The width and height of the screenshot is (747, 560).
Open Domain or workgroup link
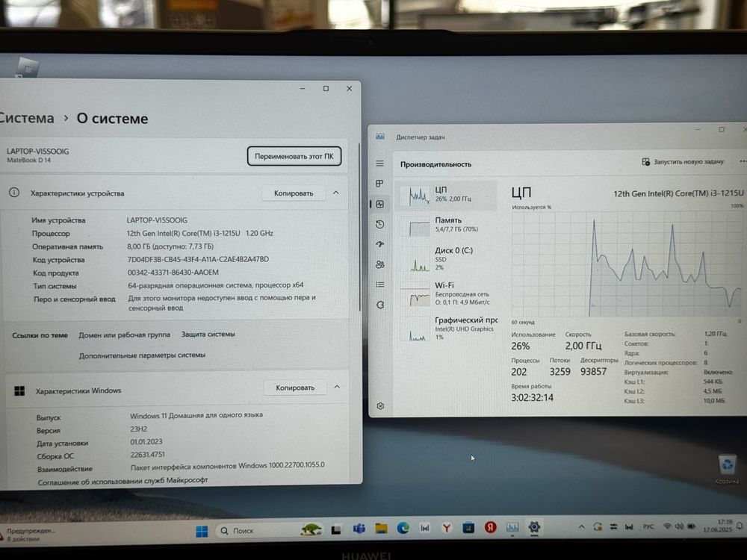[124, 335]
